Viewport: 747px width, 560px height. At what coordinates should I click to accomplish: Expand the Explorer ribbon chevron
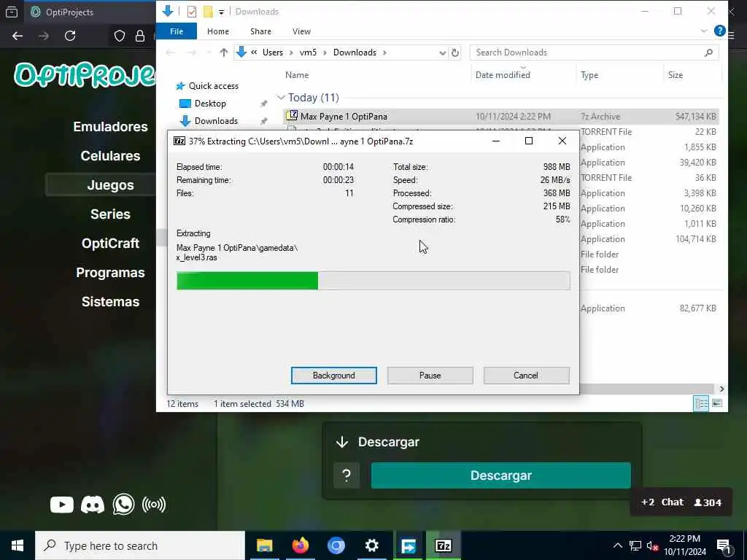point(704,31)
